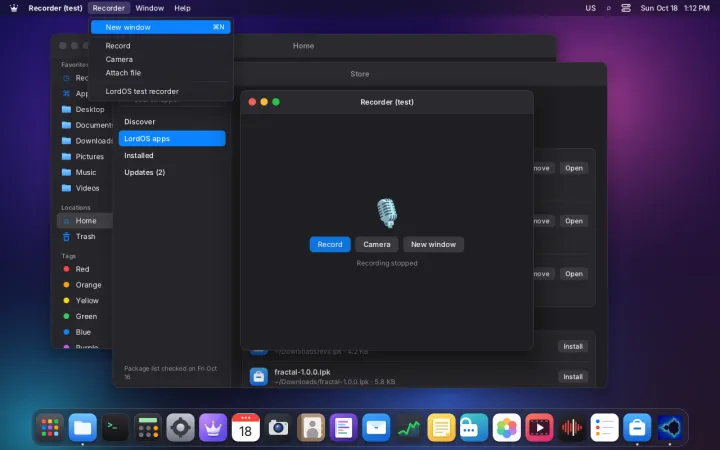This screenshot has height=450, width=720.
Task: Open the Contacts book icon in the dock
Action: 311,428
